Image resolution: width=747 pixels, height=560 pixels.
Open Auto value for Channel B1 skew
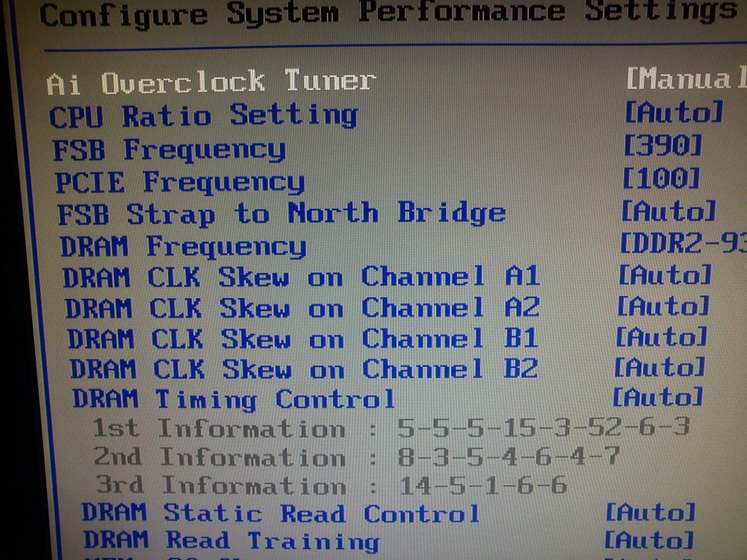coord(662,336)
